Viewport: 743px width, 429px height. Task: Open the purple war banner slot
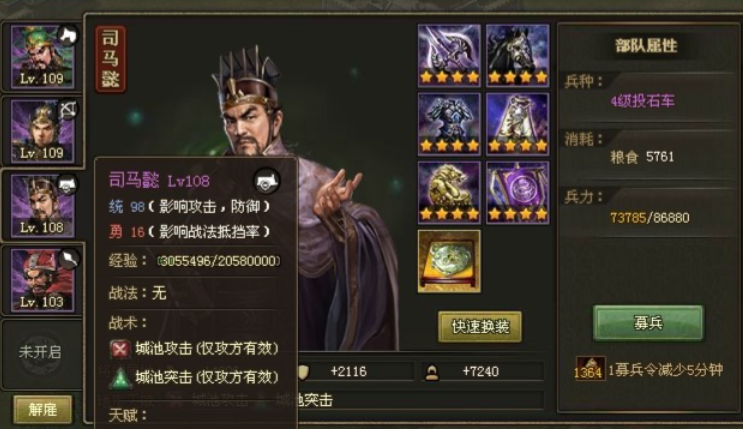517,192
